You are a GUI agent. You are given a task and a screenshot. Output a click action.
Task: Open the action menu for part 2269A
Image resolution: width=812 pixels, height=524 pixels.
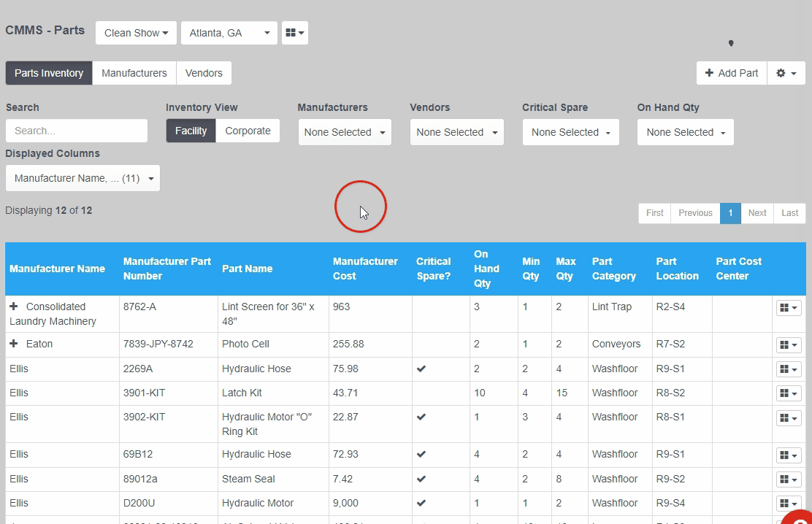click(x=789, y=369)
